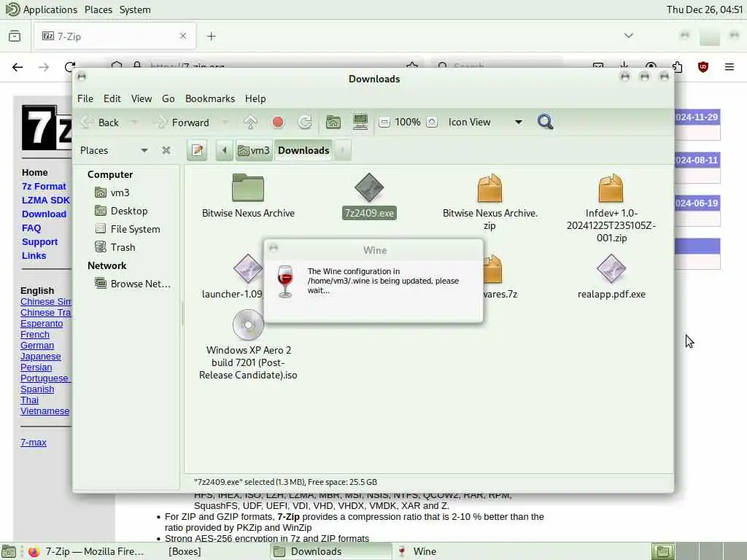This screenshot has height=560, width=747.
Task: Zoom in with the plus icon beside 100%
Action: [432, 122]
